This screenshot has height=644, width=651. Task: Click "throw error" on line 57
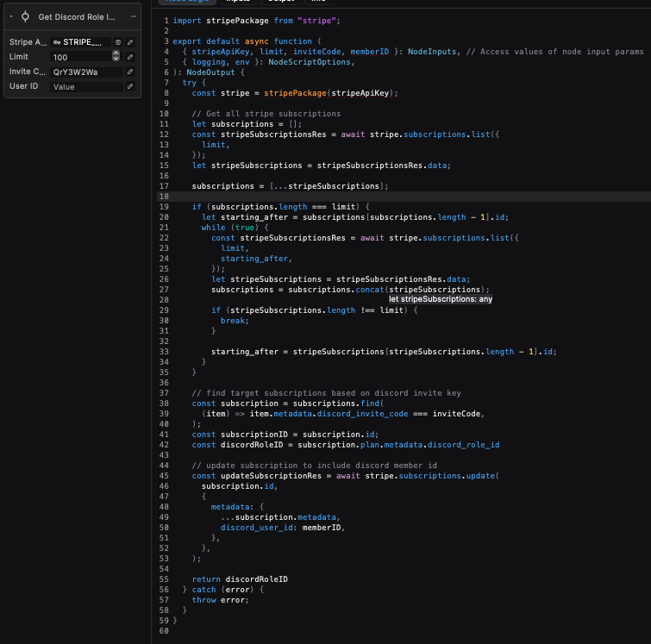pyautogui.click(x=218, y=600)
